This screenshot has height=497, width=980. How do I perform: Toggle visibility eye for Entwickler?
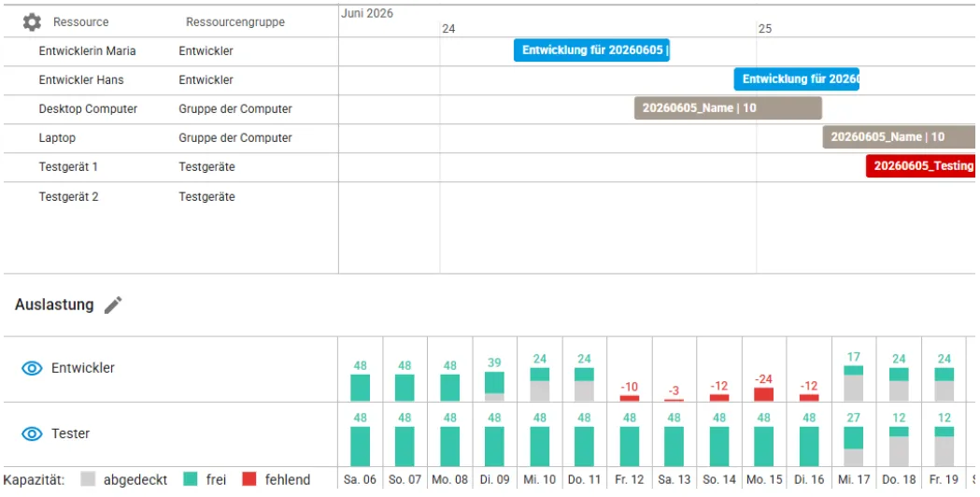[x=32, y=368]
